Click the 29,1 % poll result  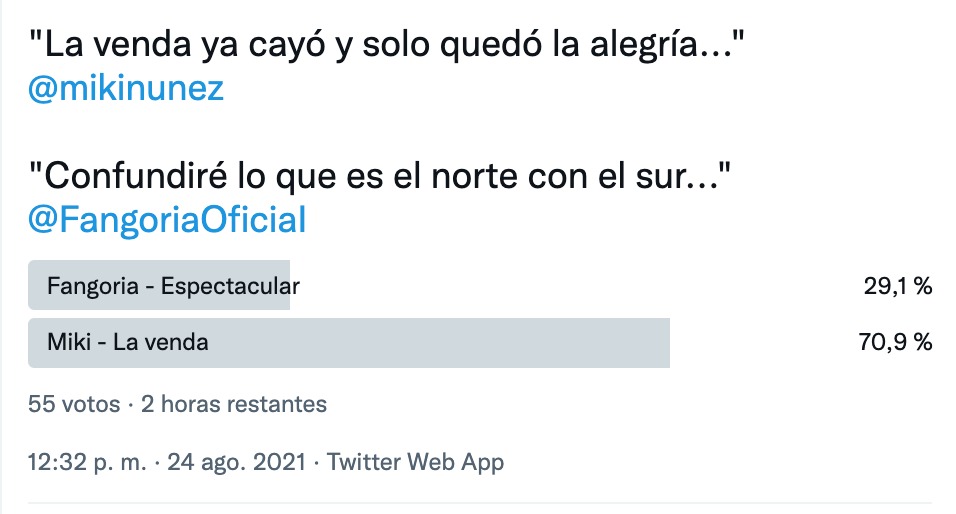pyautogui.click(x=897, y=286)
